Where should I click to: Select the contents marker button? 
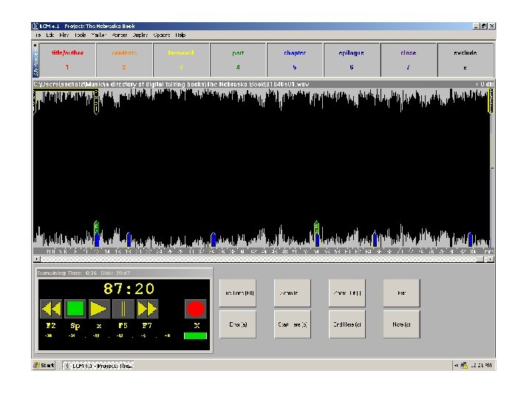click(124, 59)
